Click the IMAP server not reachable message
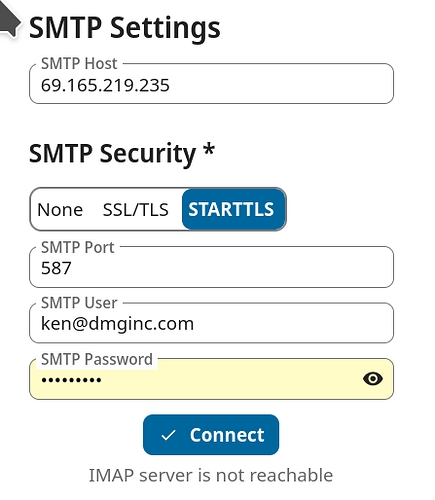435x500 pixels. 211,475
